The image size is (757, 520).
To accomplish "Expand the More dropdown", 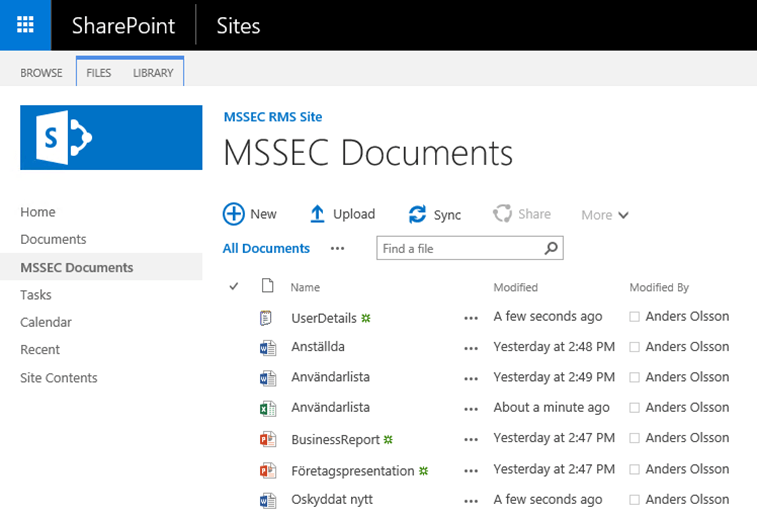I will click(605, 215).
